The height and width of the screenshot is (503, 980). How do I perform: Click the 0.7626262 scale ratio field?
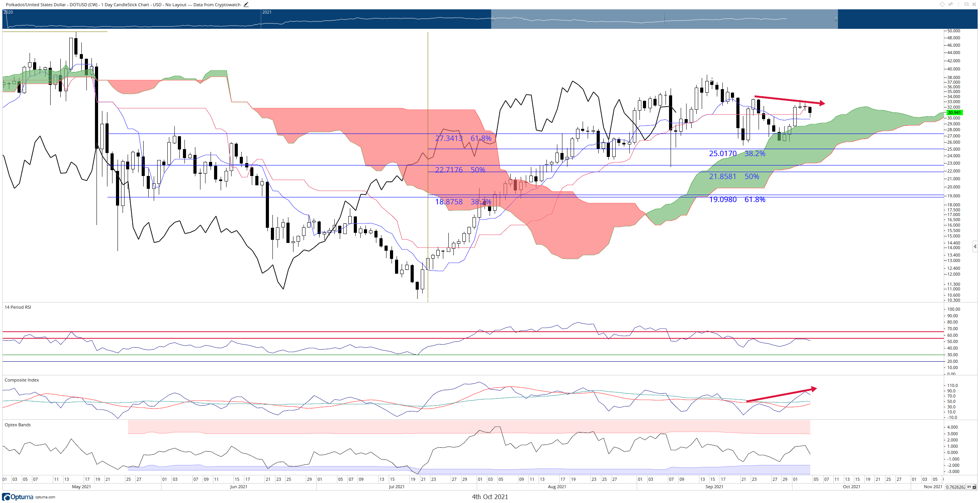click(955, 487)
